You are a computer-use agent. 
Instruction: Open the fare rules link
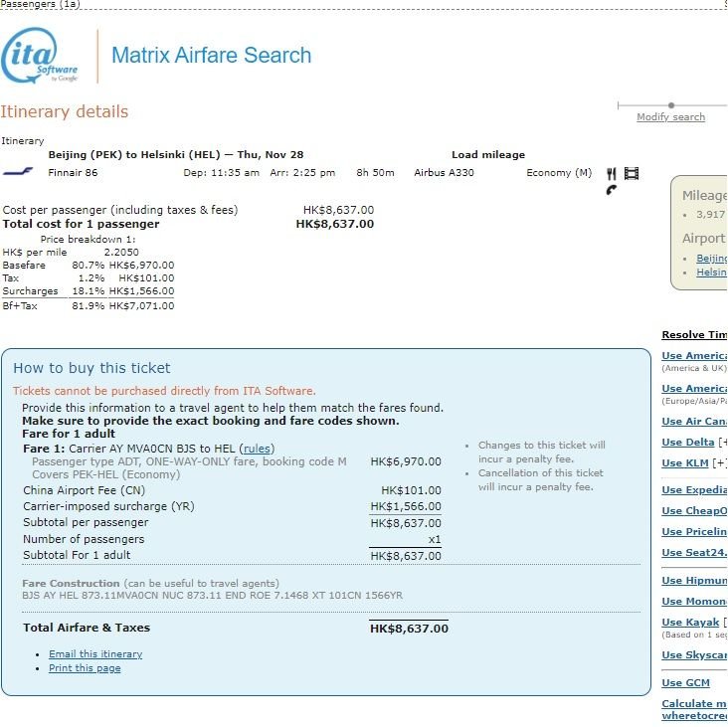(258, 449)
